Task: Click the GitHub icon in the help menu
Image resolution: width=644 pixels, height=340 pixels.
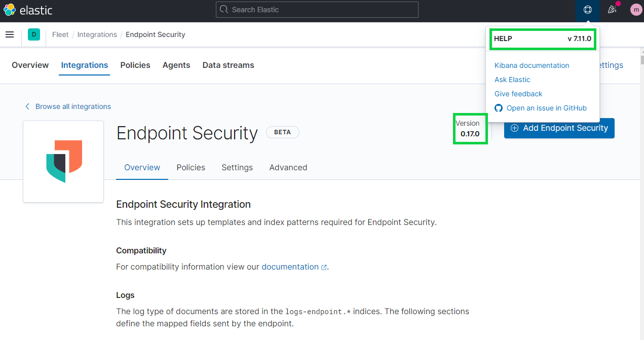Action: 498,108
